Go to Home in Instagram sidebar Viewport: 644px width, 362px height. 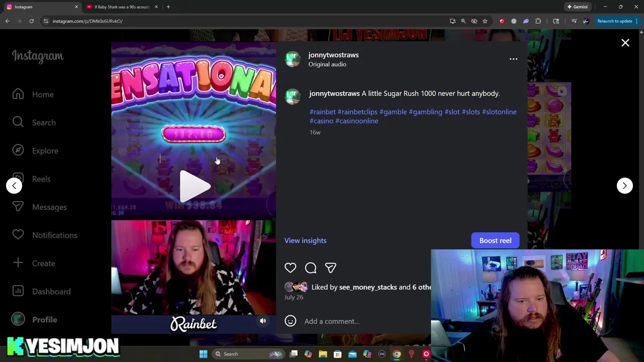pyautogui.click(x=33, y=95)
